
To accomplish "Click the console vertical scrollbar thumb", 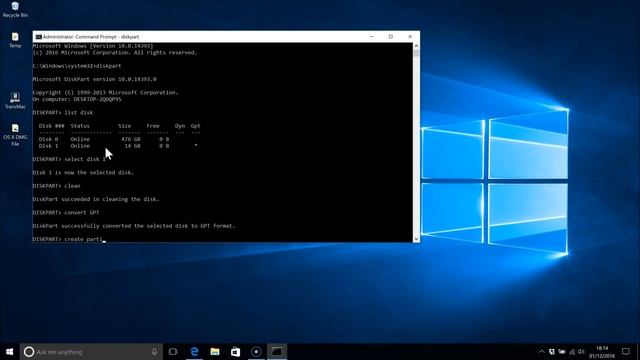I will pyautogui.click(x=416, y=53).
